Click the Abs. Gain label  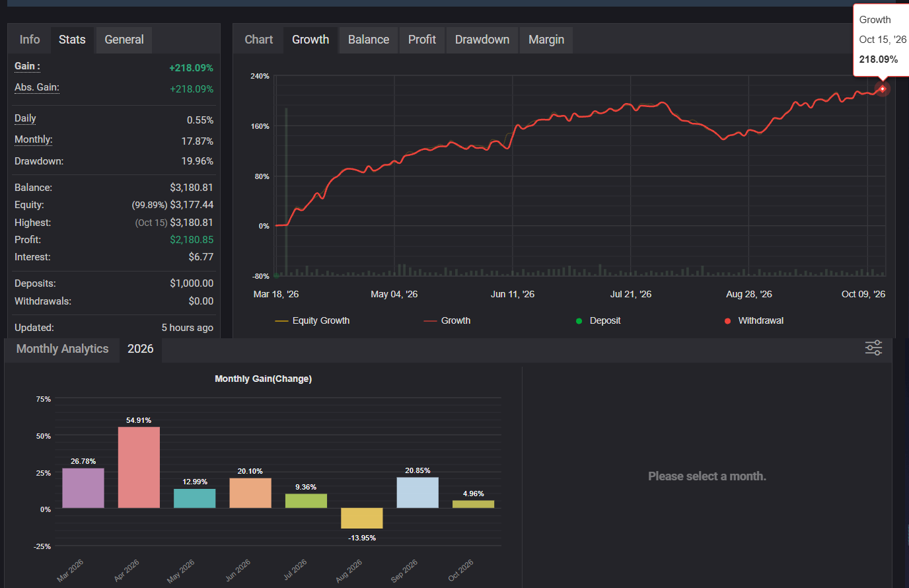pyautogui.click(x=37, y=87)
